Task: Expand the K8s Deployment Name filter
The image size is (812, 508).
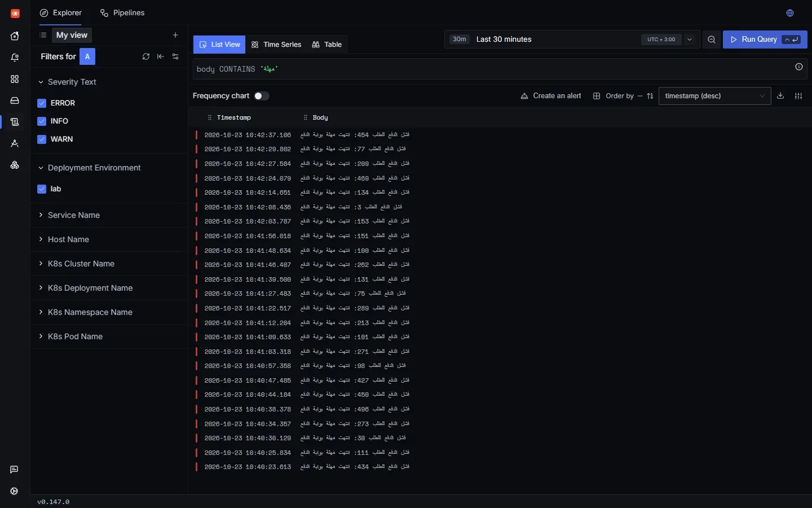Action: coord(109,288)
